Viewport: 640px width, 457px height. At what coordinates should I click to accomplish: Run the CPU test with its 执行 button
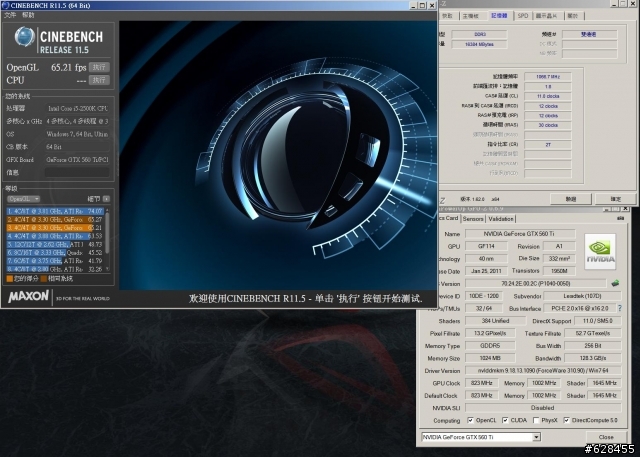(x=99, y=80)
